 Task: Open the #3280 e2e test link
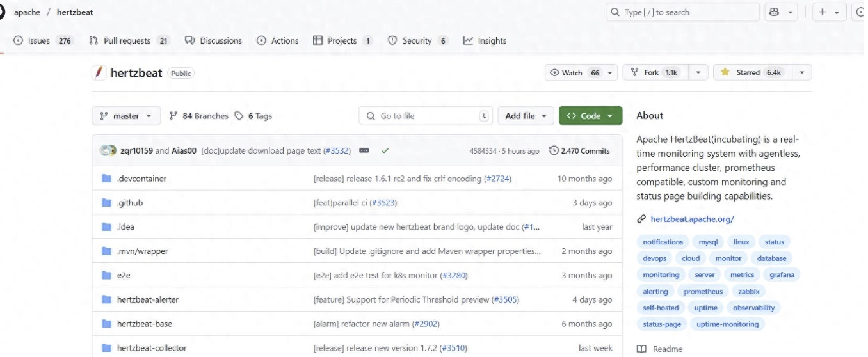tap(454, 276)
